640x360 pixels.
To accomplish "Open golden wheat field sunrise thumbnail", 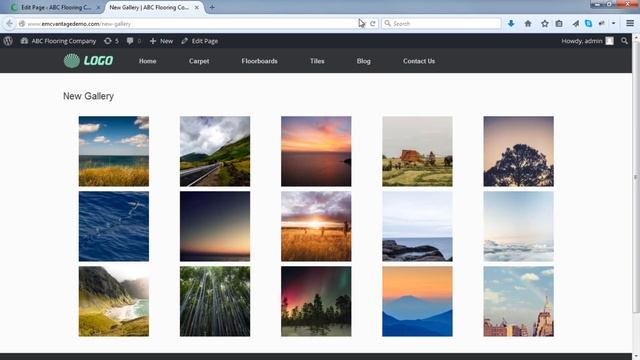I will point(316,227).
